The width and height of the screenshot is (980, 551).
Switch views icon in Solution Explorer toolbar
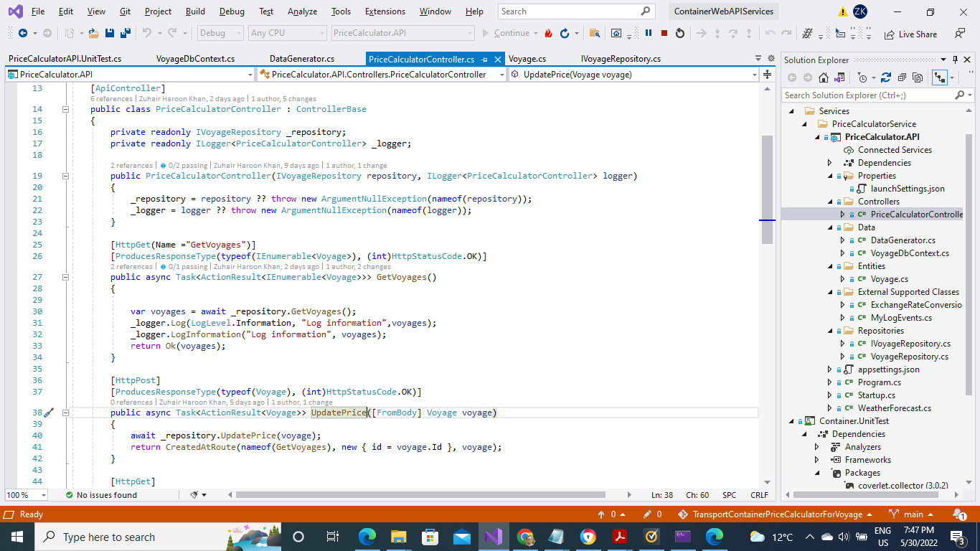tap(839, 77)
